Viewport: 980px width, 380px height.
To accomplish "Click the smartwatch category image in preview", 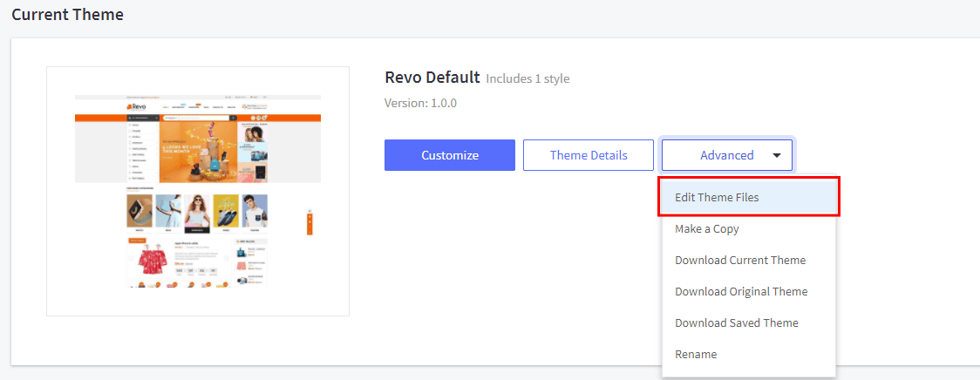I will tap(140, 211).
